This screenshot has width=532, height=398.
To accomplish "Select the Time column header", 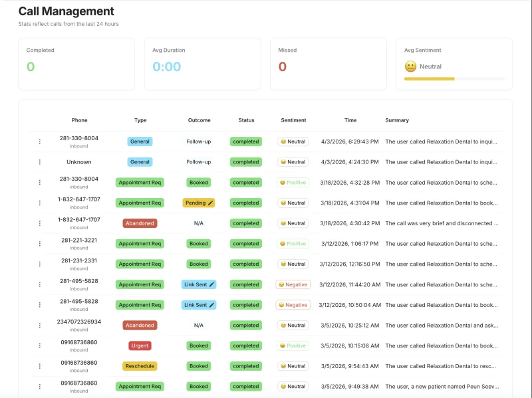I will click(x=350, y=120).
